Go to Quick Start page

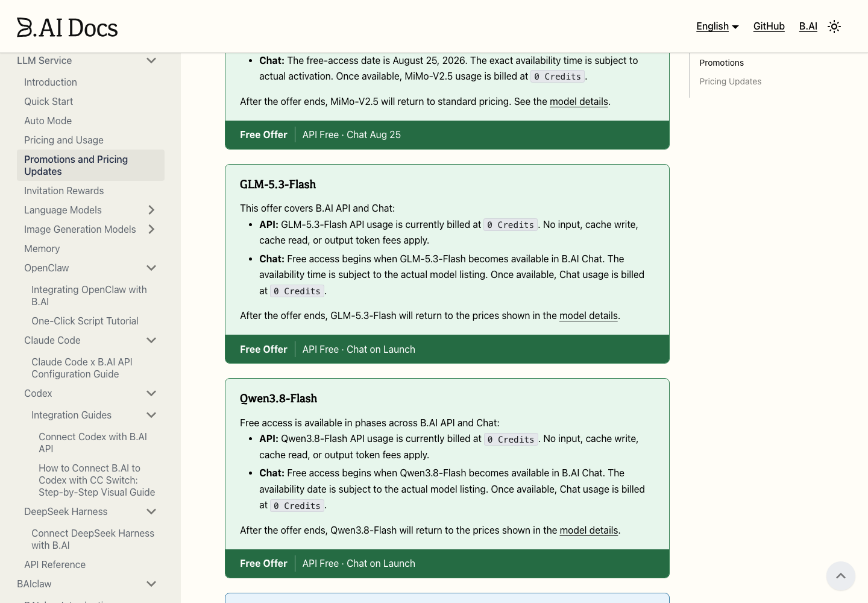point(48,101)
